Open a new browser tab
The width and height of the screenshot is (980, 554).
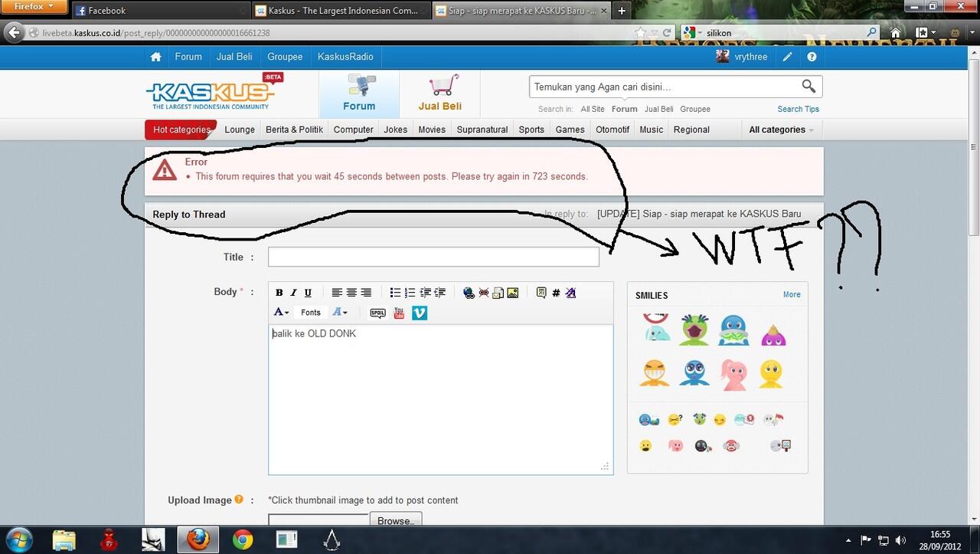click(x=622, y=11)
